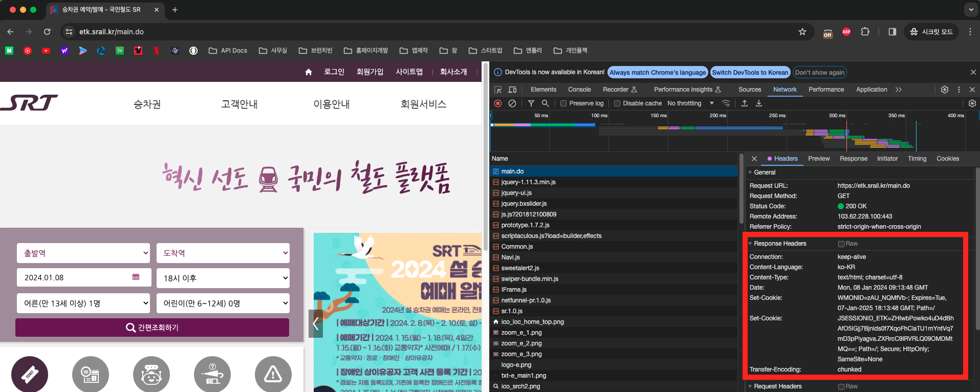Click the ticket round icon
This screenshot has height=392, width=980.
point(30,374)
